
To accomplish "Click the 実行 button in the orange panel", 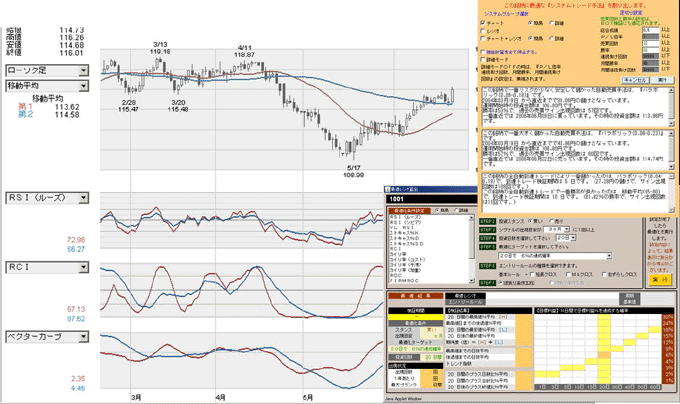I will point(662,80).
